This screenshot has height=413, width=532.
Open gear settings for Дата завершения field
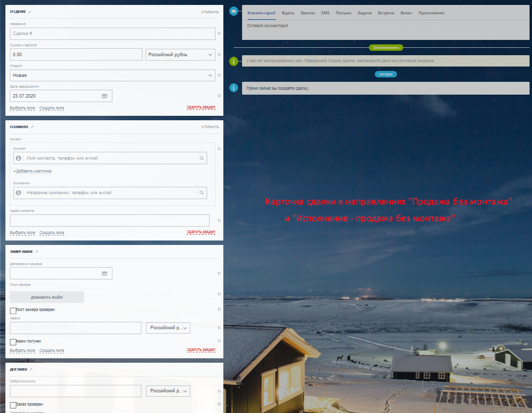pyautogui.click(x=219, y=96)
